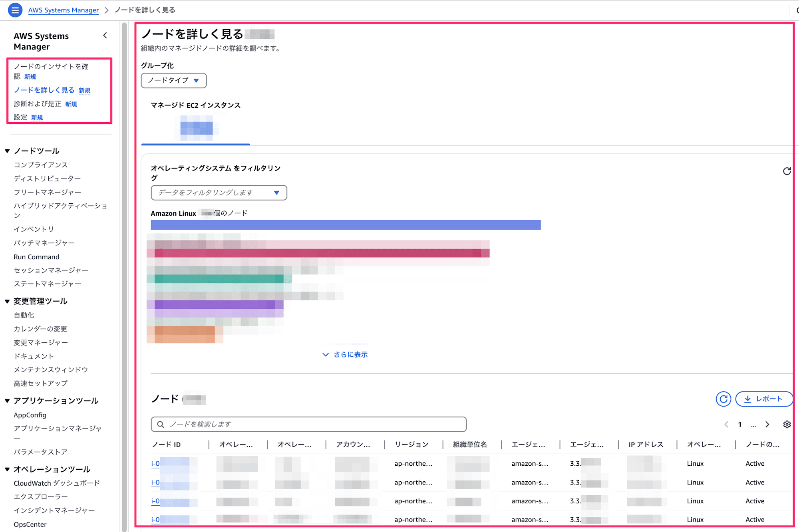Focus the ノードを検索します search field
799x532 pixels.
309,424
